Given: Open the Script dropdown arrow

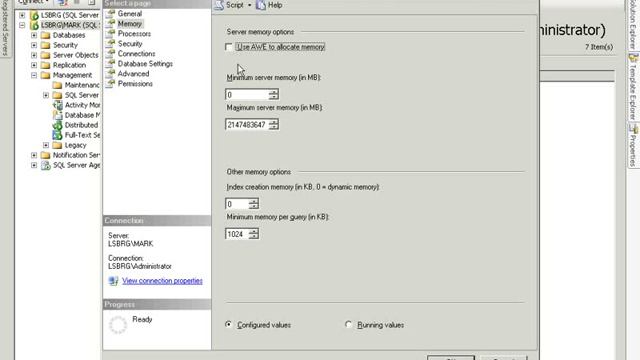Looking at the screenshot, I should [249, 5].
